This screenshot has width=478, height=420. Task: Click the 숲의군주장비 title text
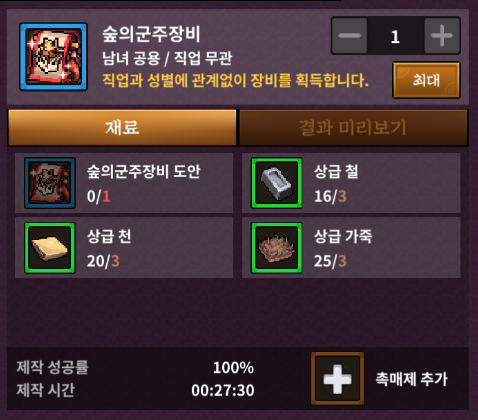pyautogui.click(x=151, y=34)
